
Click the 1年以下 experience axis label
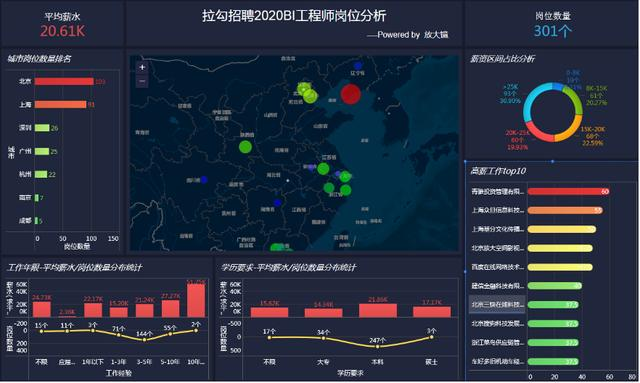point(93,362)
